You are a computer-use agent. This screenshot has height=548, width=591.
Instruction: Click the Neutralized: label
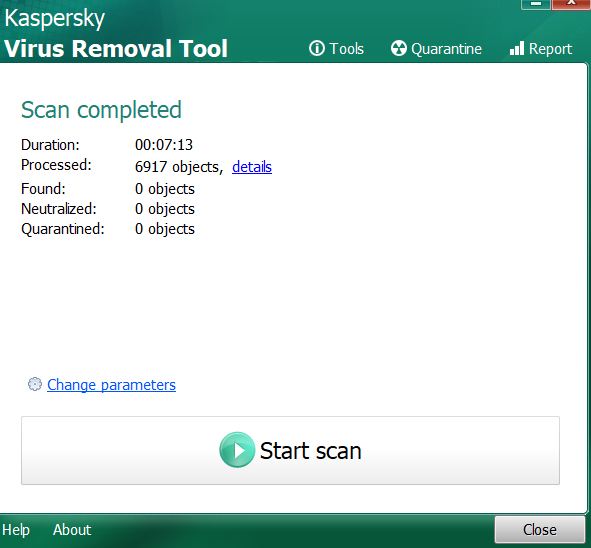59,209
